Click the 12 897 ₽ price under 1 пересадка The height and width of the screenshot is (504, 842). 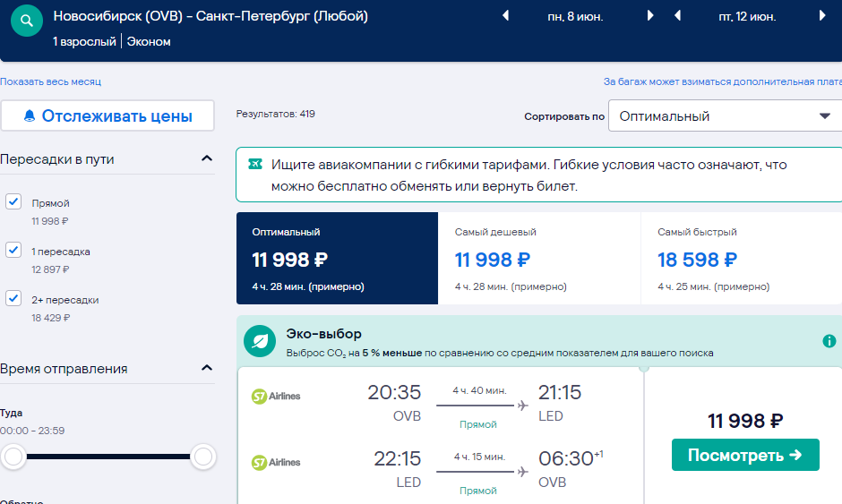coord(50,269)
